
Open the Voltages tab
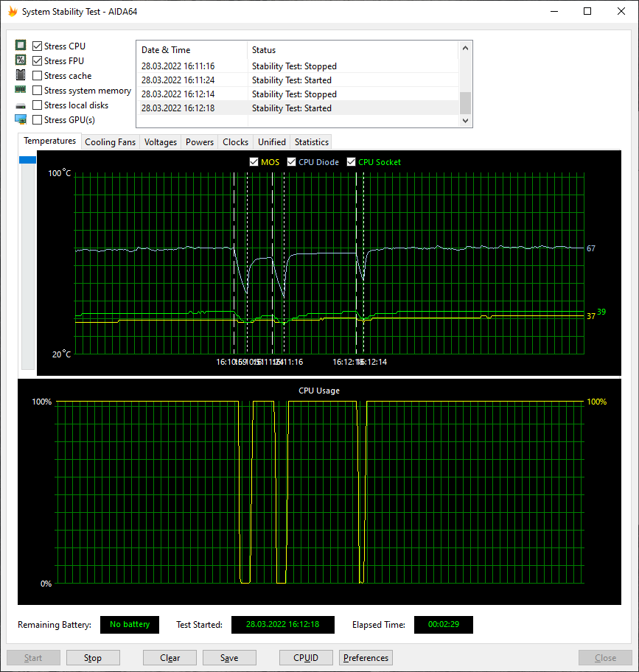click(160, 142)
